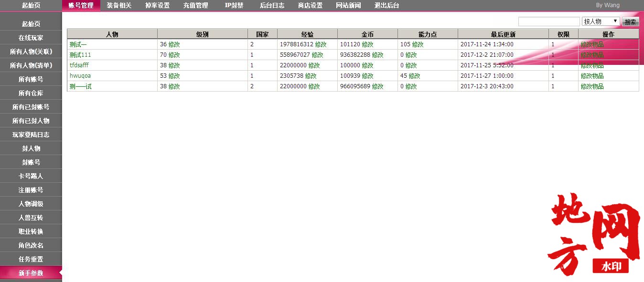Select 封账号 in the sidebar
This screenshot has height=282, width=644.
coord(31,162)
